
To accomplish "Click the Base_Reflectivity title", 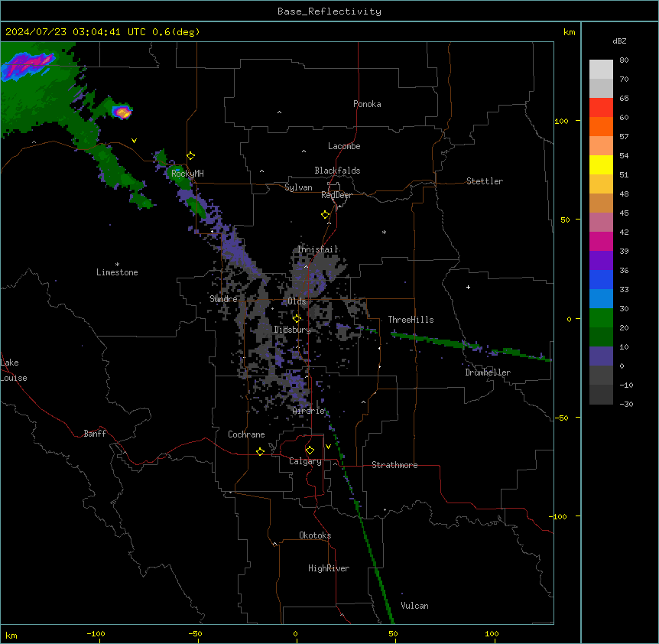I will (x=329, y=11).
